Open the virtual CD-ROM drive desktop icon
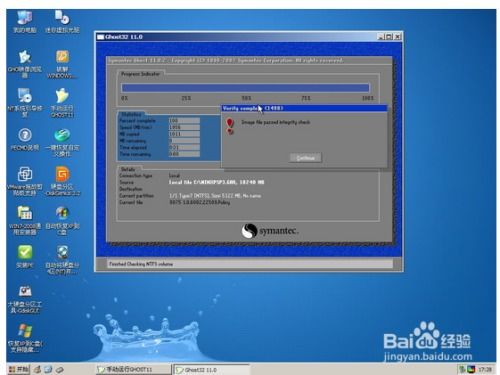Image resolution: width=500 pixels, height=375 pixels. click(62, 21)
